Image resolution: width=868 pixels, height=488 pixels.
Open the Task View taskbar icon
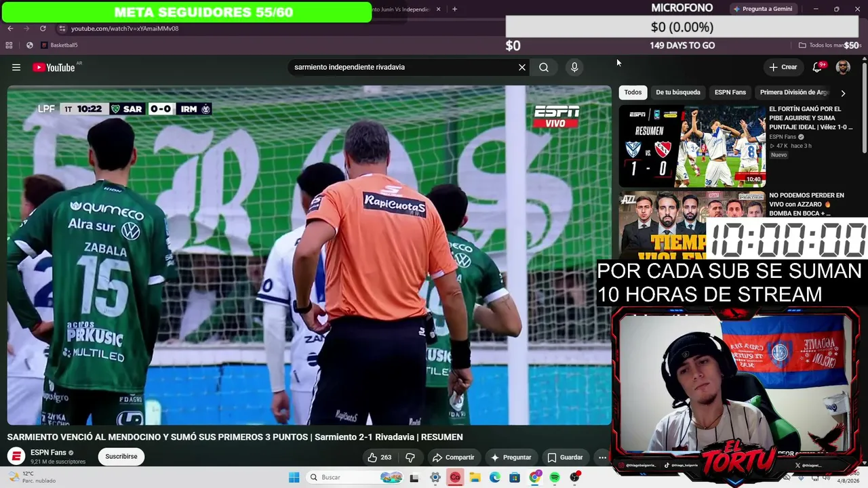point(414,477)
